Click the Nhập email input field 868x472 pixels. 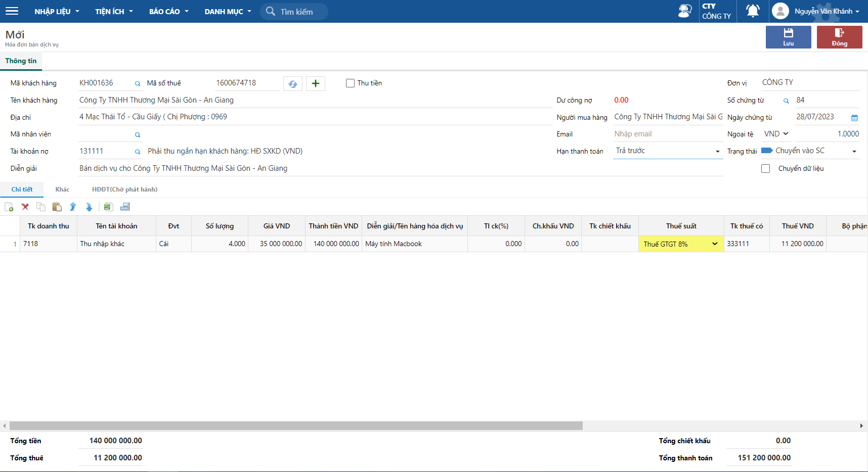pos(667,134)
